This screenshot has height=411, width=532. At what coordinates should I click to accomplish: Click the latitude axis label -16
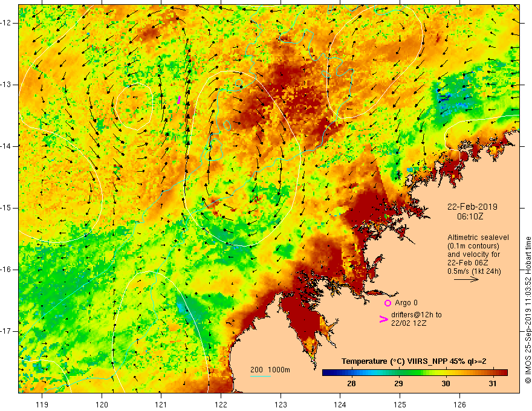click(6, 270)
